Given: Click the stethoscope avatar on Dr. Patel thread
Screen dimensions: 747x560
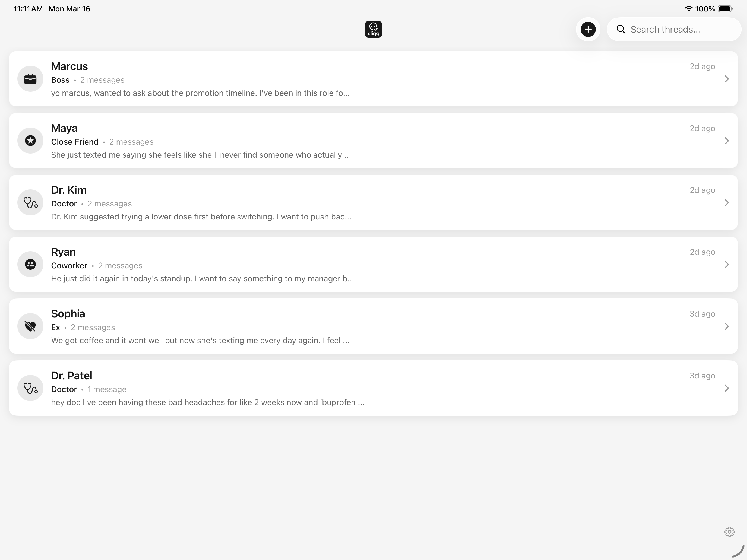Looking at the screenshot, I should (30, 388).
